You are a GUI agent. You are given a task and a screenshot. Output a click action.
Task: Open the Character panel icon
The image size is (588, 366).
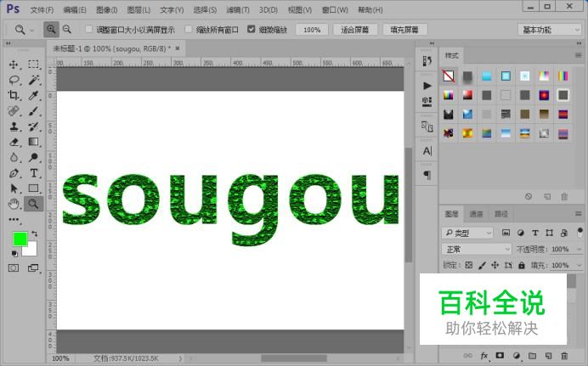(x=427, y=151)
